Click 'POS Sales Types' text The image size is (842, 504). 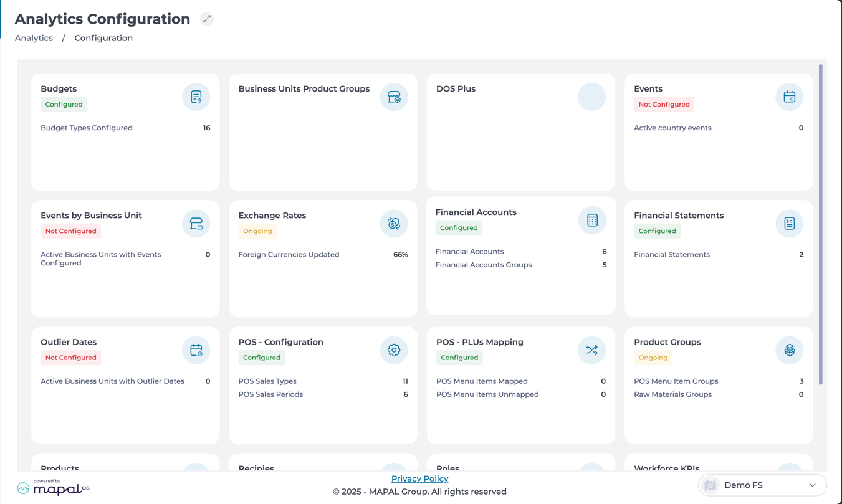click(x=267, y=381)
